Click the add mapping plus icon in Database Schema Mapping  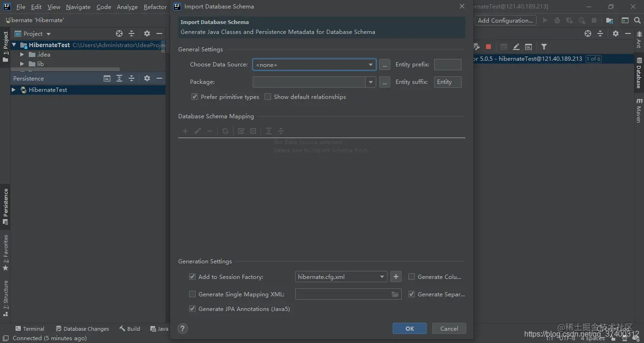pyautogui.click(x=185, y=131)
